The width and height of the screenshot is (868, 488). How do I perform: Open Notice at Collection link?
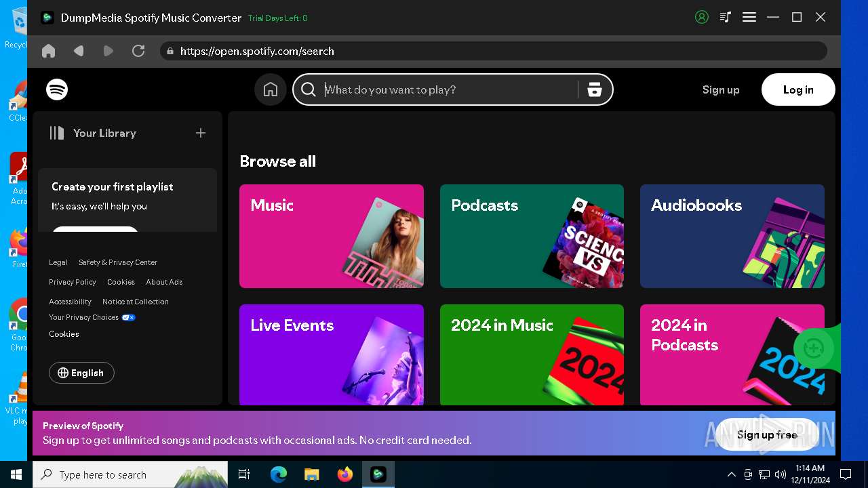136,302
